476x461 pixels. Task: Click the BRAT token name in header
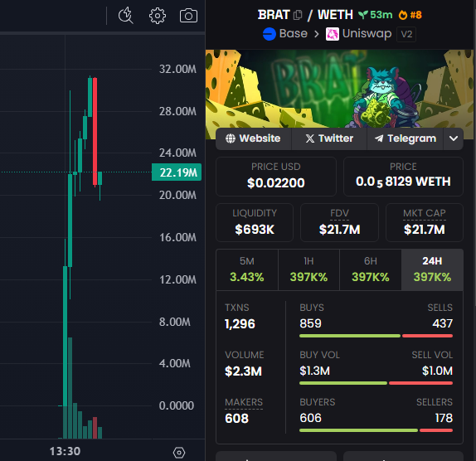(274, 15)
